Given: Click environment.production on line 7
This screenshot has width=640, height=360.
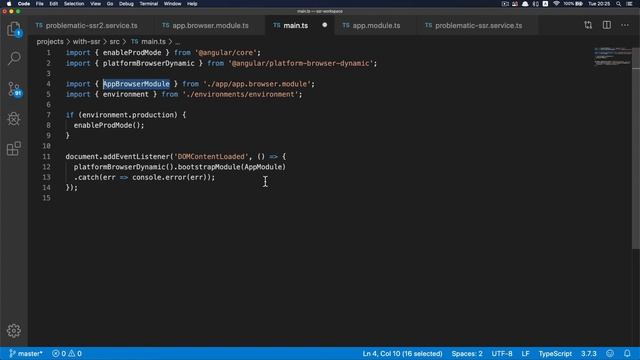Looking at the screenshot, I should 128,115.
